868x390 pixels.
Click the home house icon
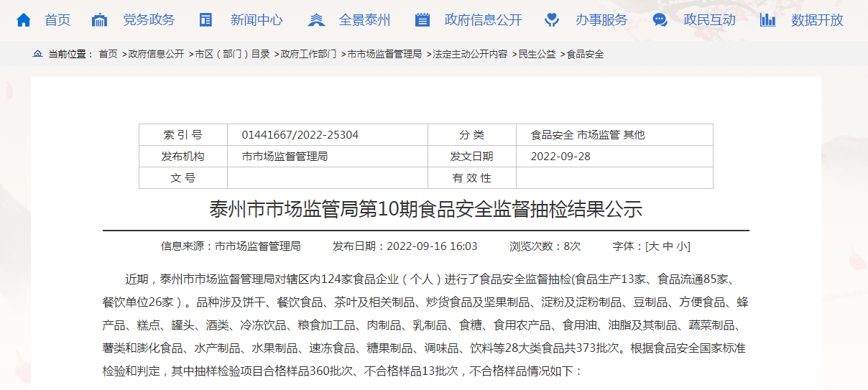[x=24, y=20]
